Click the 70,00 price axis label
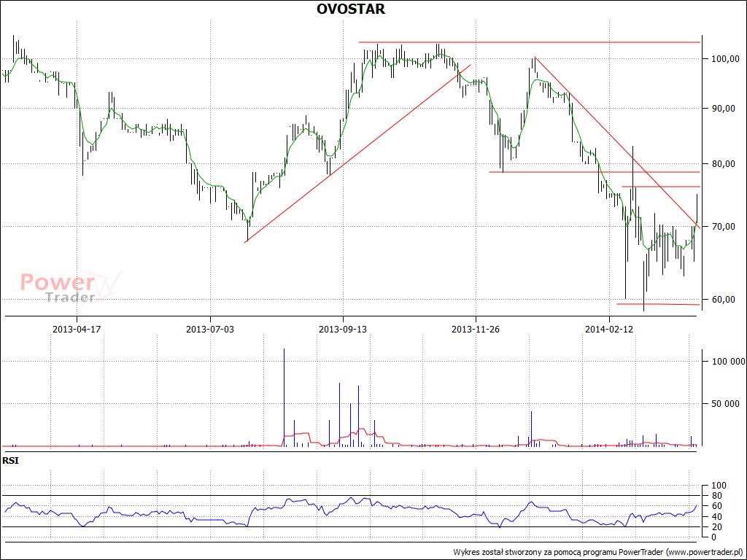The width and height of the screenshot is (747, 560). click(725, 227)
